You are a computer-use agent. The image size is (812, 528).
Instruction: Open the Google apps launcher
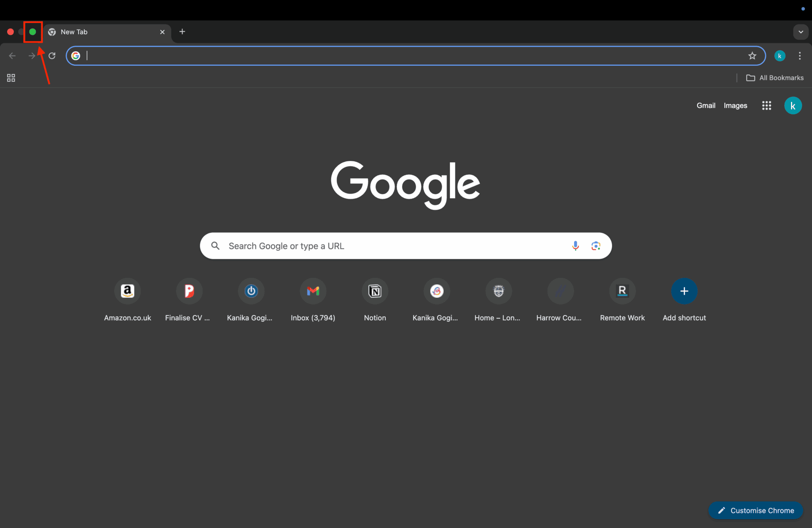tap(766, 105)
